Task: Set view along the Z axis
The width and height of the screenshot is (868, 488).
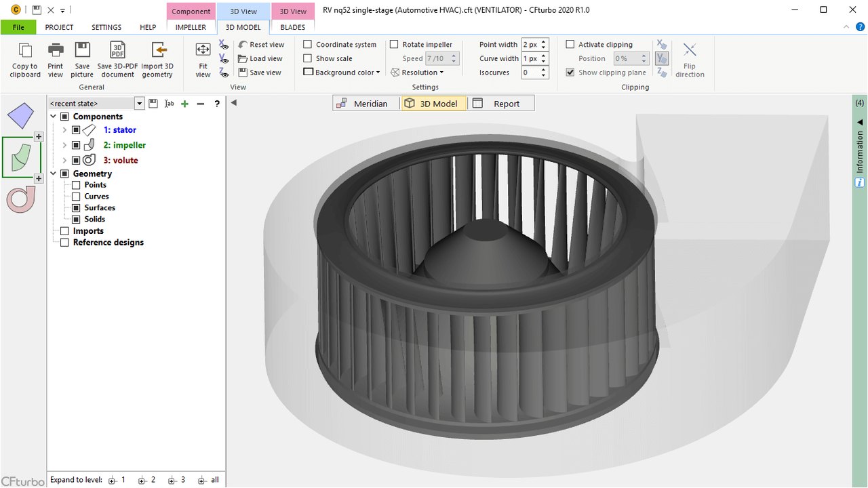Action: click(x=224, y=73)
